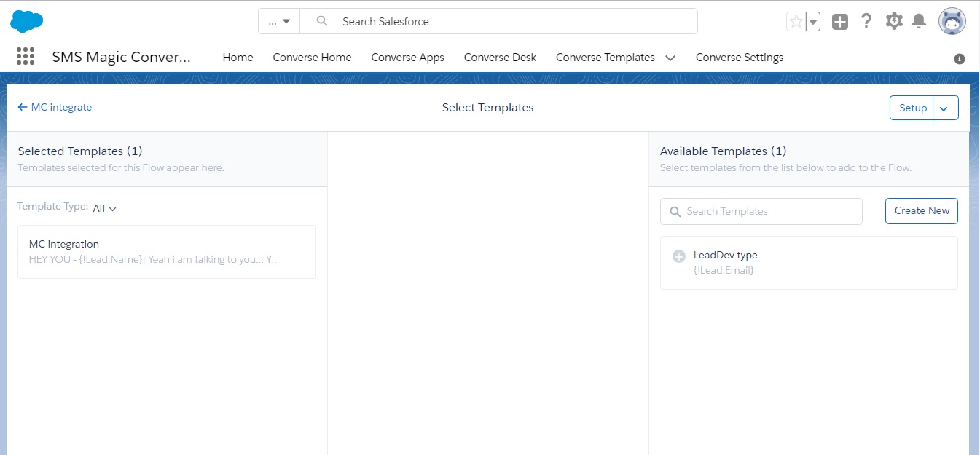
Task: Open the dropdown arrow next to Setup
Action: point(945,108)
